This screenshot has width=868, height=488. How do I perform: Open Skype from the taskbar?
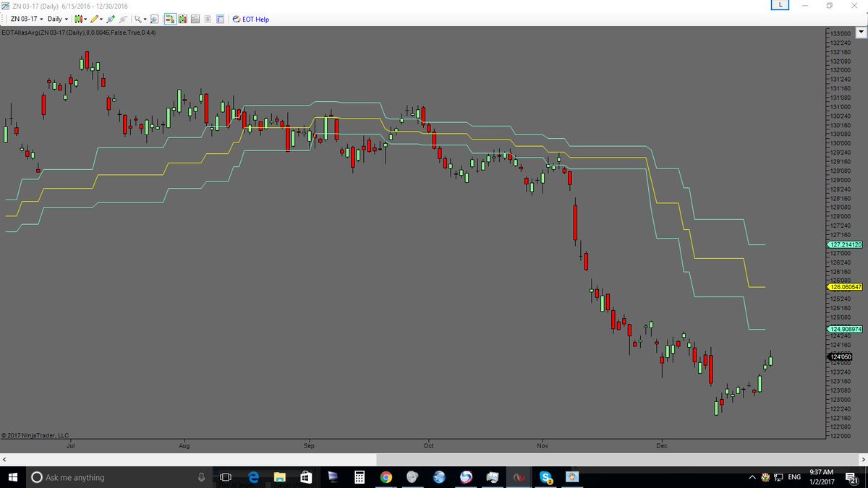pos(545,477)
